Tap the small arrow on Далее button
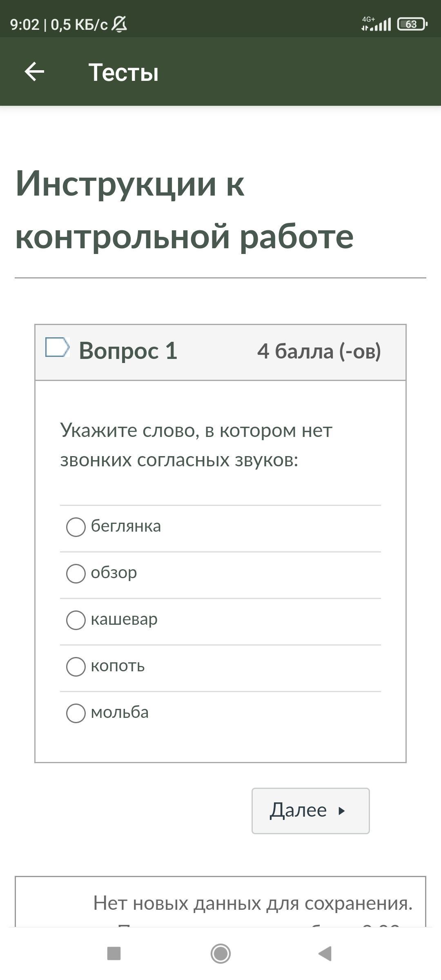The height and width of the screenshot is (980, 441). click(342, 811)
